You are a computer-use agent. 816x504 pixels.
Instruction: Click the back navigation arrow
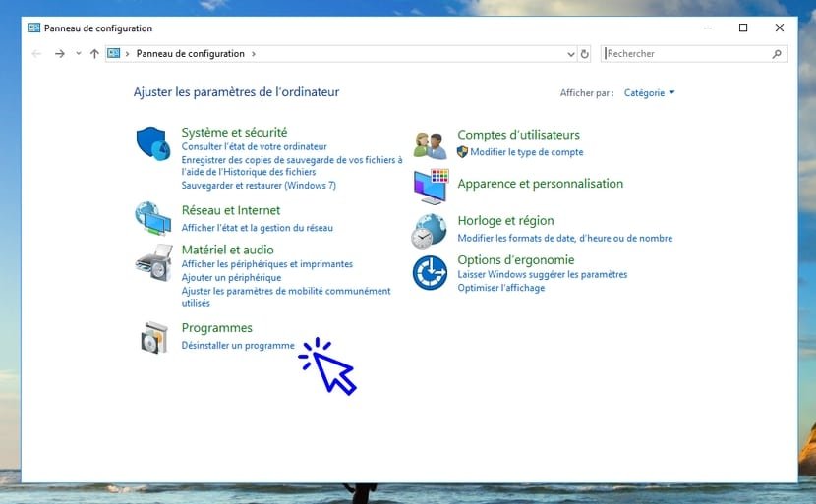coord(36,54)
